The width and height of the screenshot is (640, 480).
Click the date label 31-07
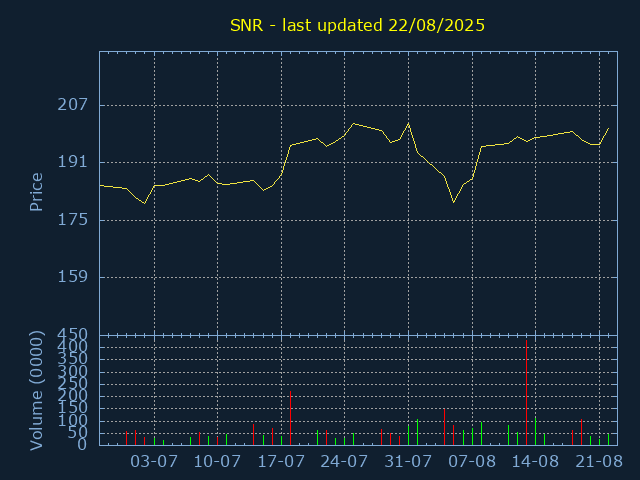point(408,462)
